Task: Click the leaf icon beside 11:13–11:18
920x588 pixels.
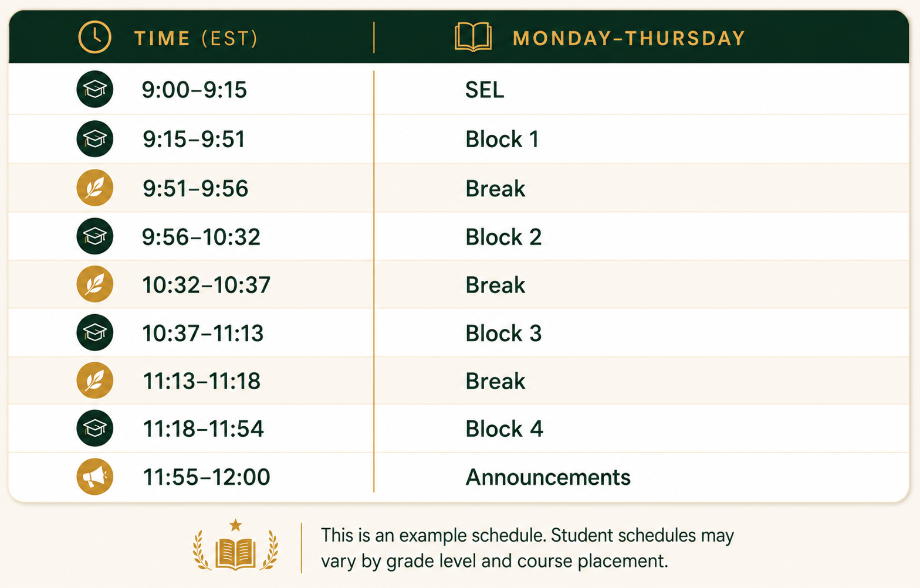Action: click(94, 380)
